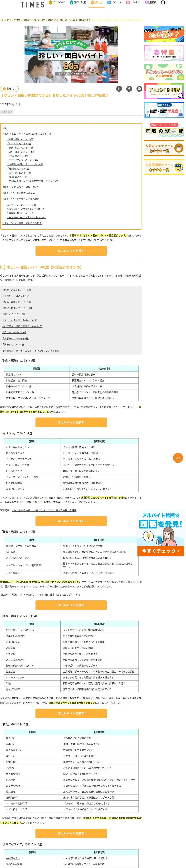Viewport: 186px width, 868px height.
Task: Click the 万引きGメン table cell
Action: coord(32,573)
